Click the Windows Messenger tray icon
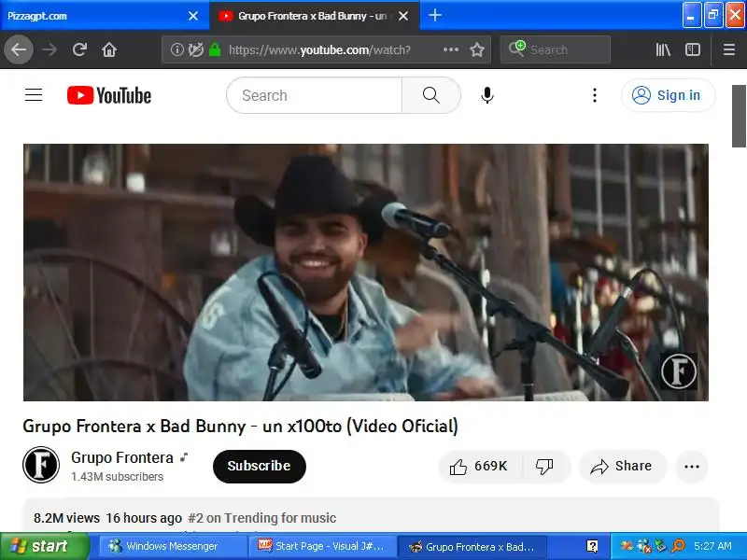The height and width of the screenshot is (560, 747). coord(643,546)
